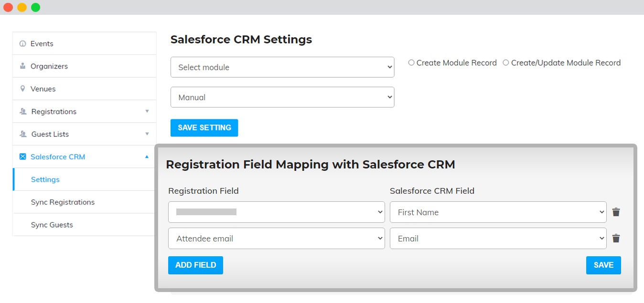644x303 pixels.
Task: Click the Salesforce CRM sidebar icon
Action: (x=22, y=157)
